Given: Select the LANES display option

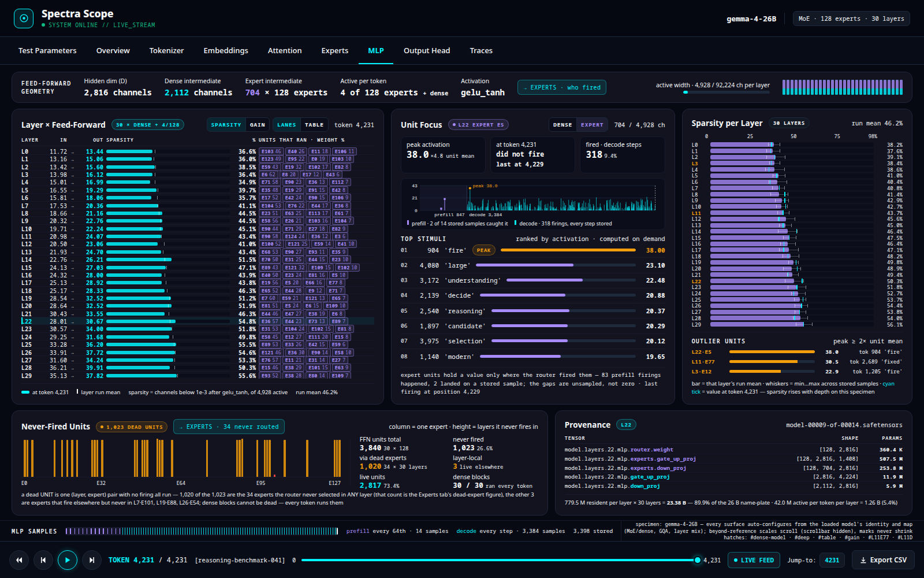Looking at the screenshot, I should (286, 125).
